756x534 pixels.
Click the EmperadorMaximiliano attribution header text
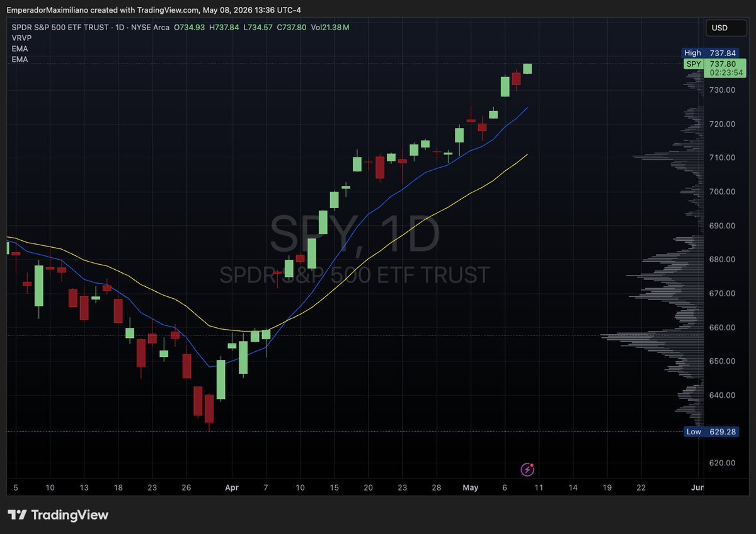[x=154, y=9]
